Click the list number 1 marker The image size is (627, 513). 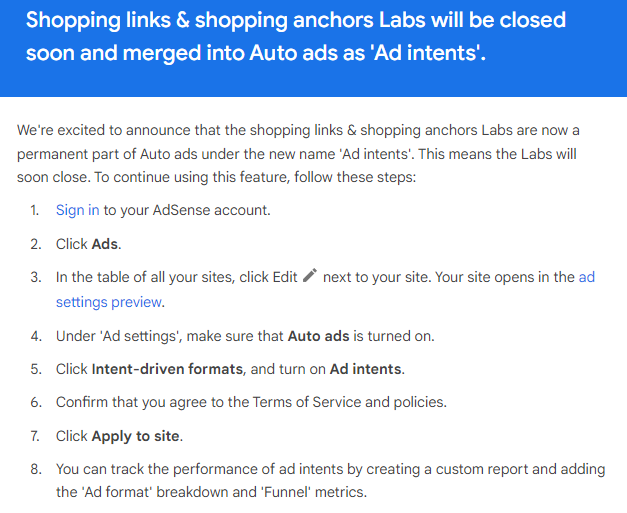[35, 210]
